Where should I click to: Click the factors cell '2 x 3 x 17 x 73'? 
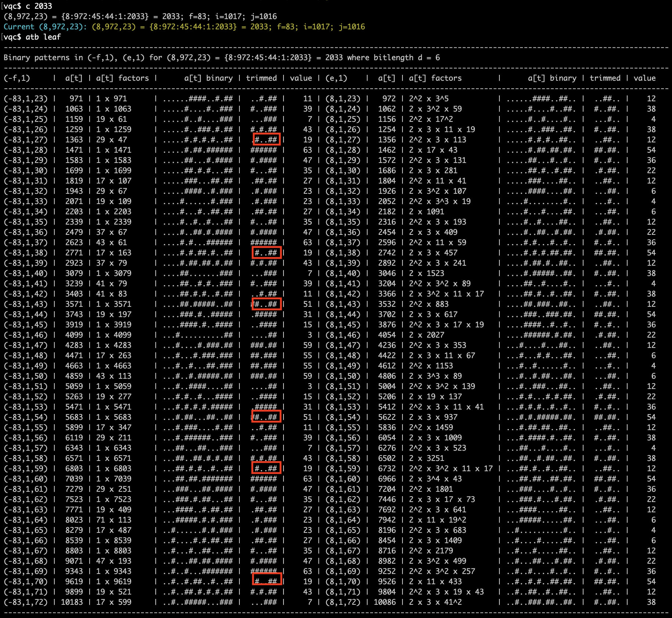pyautogui.click(x=442, y=499)
